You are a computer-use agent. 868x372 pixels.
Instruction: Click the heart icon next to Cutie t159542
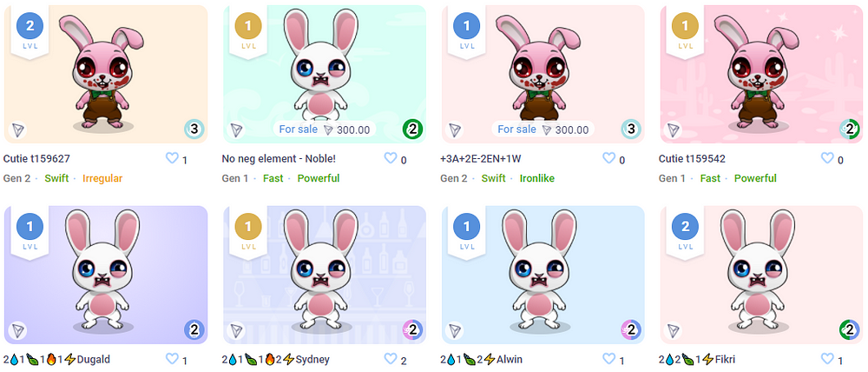coord(827,158)
